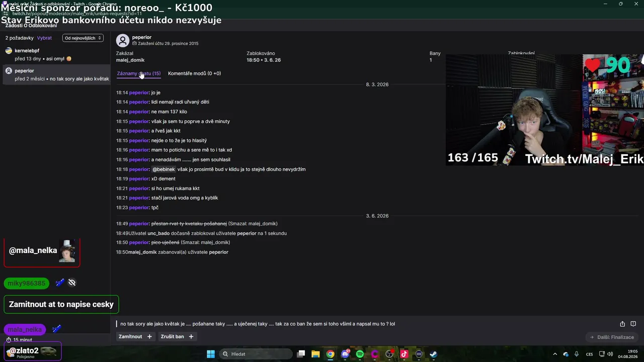Click the 'Vybrat' link
The height and width of the screenshot is (362, 644).
[44, 38]
